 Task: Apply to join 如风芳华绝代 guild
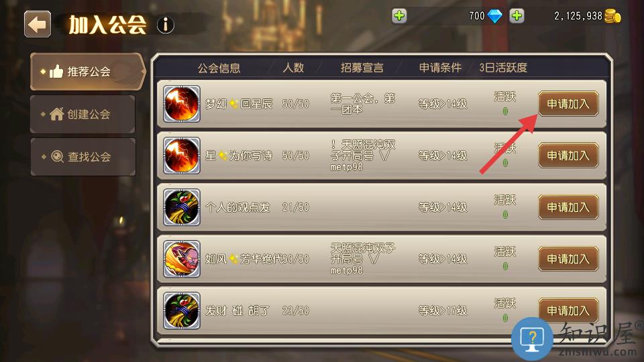[x=568, y=259]
